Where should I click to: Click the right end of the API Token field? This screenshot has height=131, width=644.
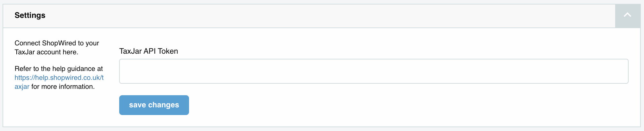[615, 71]
